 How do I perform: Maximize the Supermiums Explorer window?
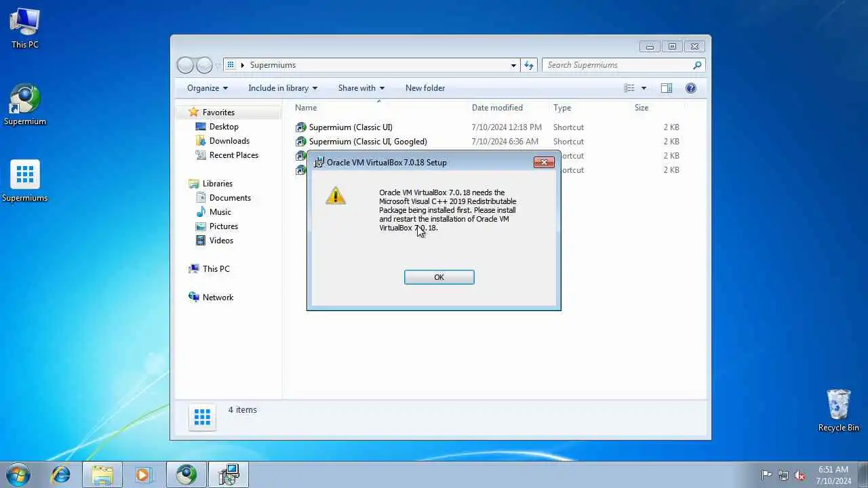(672, 47)
